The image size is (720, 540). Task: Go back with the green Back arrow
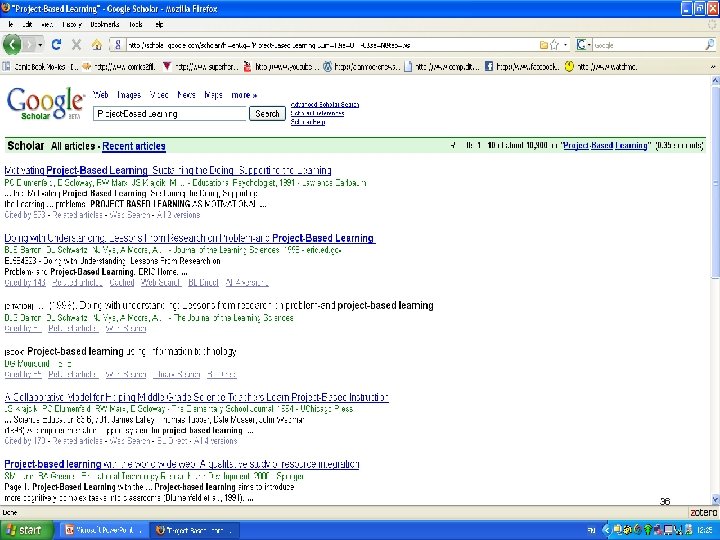point(12,45)
